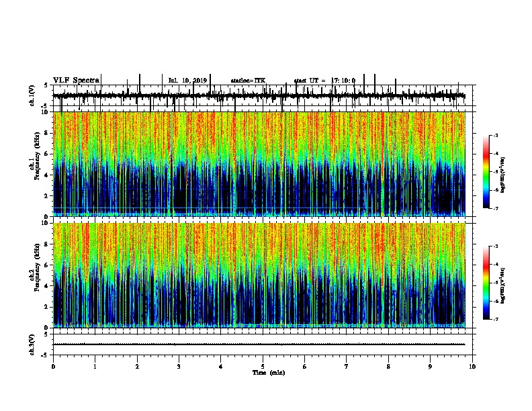This screenshot has width=532, height=411.
Task: Click the time axis tick label "6"
Action: [305, 367]
